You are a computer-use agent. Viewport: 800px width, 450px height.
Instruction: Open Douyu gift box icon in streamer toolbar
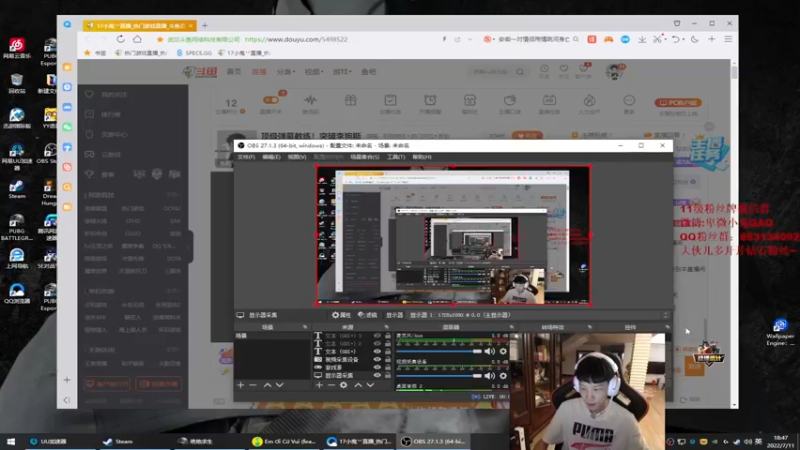(351, 101)
